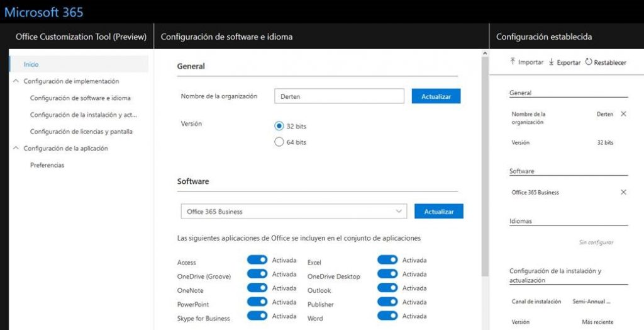Collapse Configuración de la aplicación section

tap(16, 148)
